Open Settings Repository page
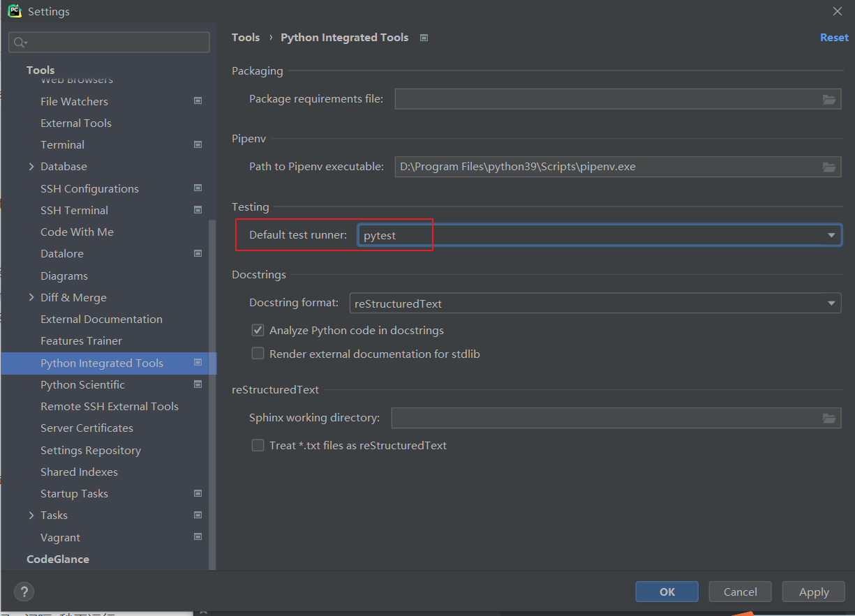This screenshot has height=616, width=855. pos(91,450)
